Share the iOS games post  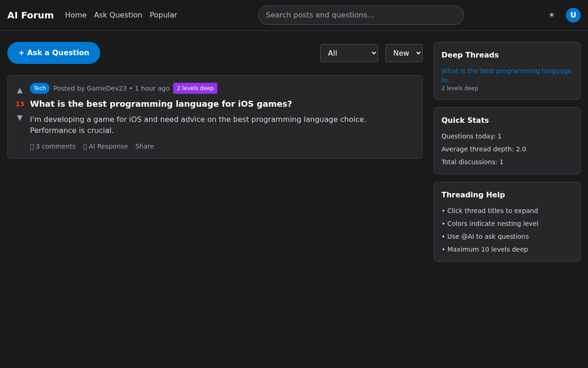click(144, 146)
